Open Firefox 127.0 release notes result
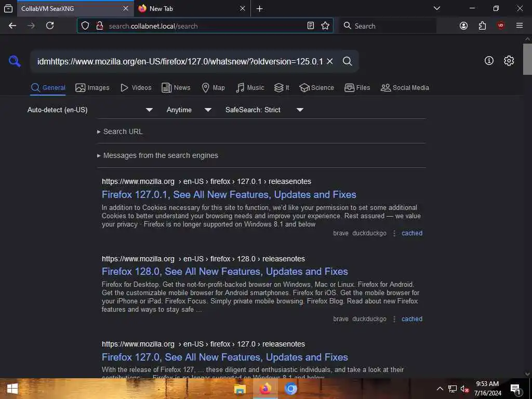This screenshot has height=399, width=532. 225,357
